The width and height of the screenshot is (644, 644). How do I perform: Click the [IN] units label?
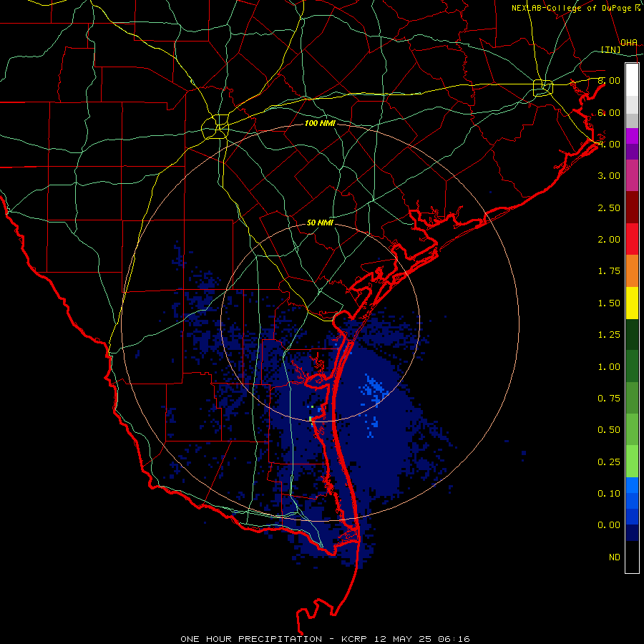(611, 49)
